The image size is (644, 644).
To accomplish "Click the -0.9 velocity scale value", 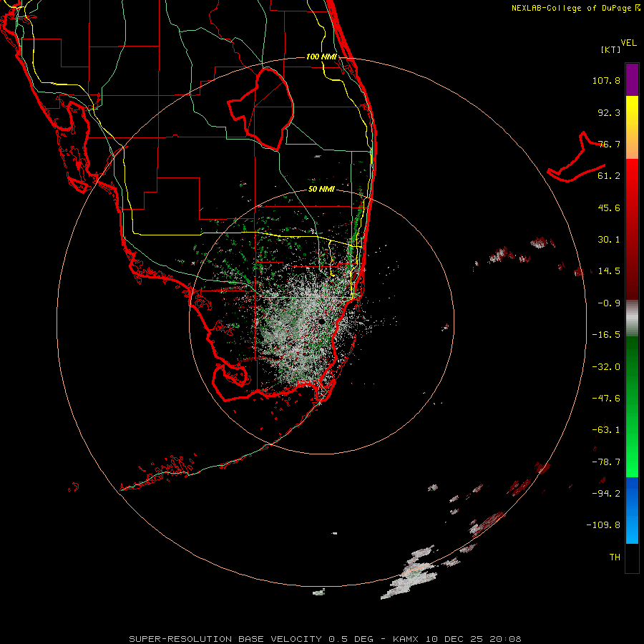I will [x=609, y=303].
